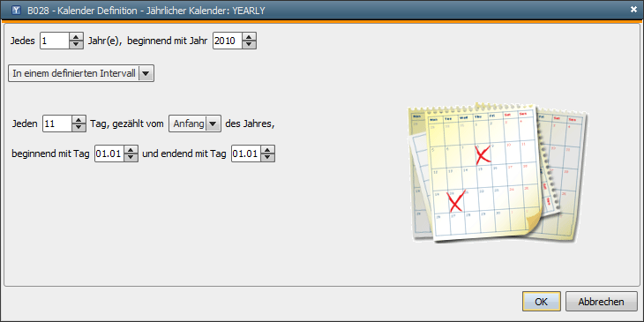Focus the 'Jeden' day number field
The width and height of the screenshot is (644, 322).
coord(57,124)
